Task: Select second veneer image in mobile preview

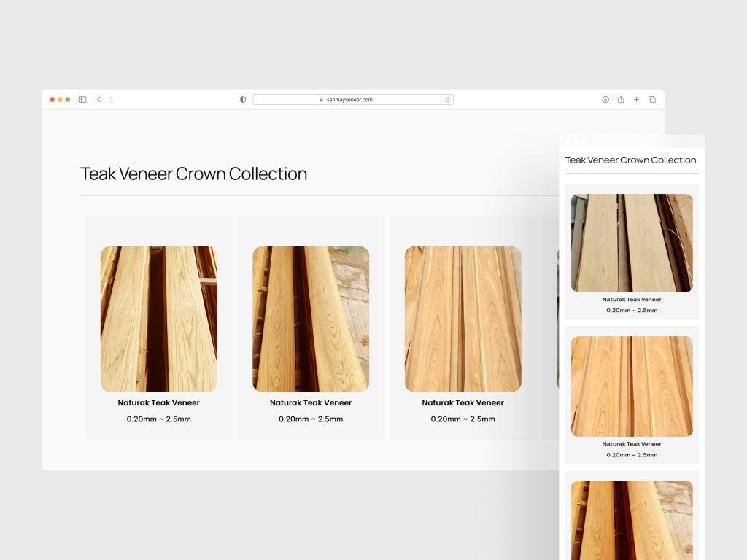Action: pos(632,386)
